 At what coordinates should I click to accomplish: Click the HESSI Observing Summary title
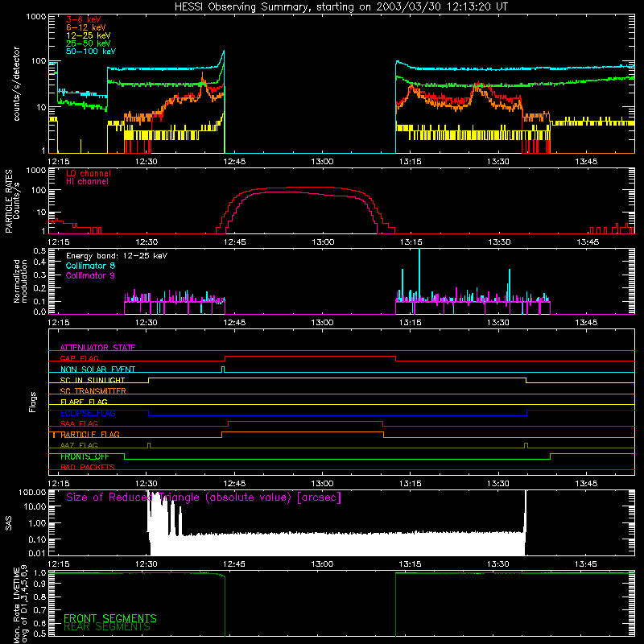click(x=341, y=7)
